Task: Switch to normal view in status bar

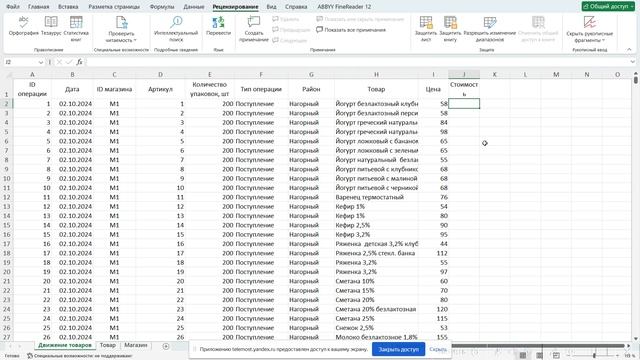Action: (522, 356)
